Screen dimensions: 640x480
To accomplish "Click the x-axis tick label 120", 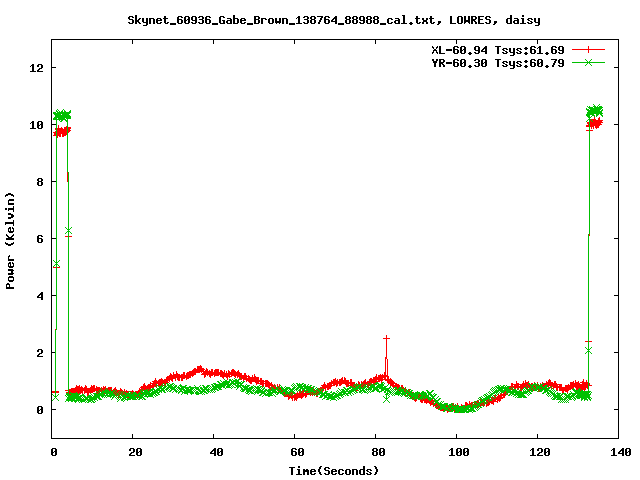I will tap(540, 452).
